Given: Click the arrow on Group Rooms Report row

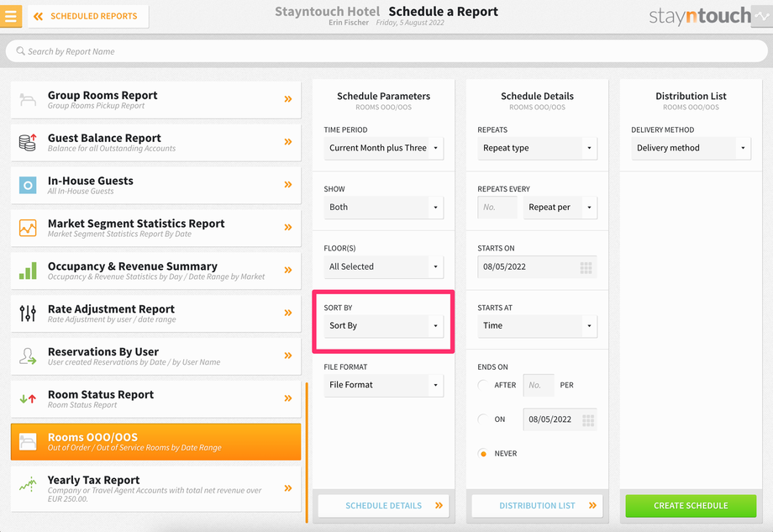Looking at the screenshot, I should click(x=288, y=99).
